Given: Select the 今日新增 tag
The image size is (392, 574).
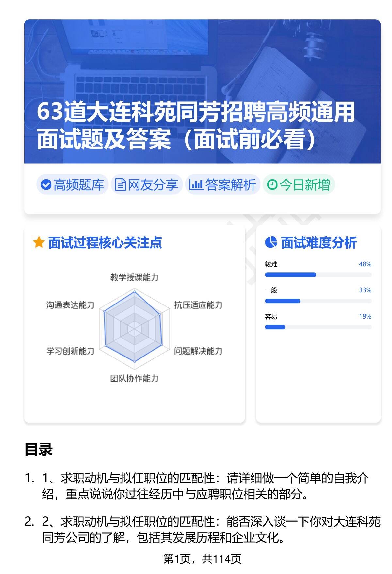Looking at the screenshot, I should [x=299, y=185].
